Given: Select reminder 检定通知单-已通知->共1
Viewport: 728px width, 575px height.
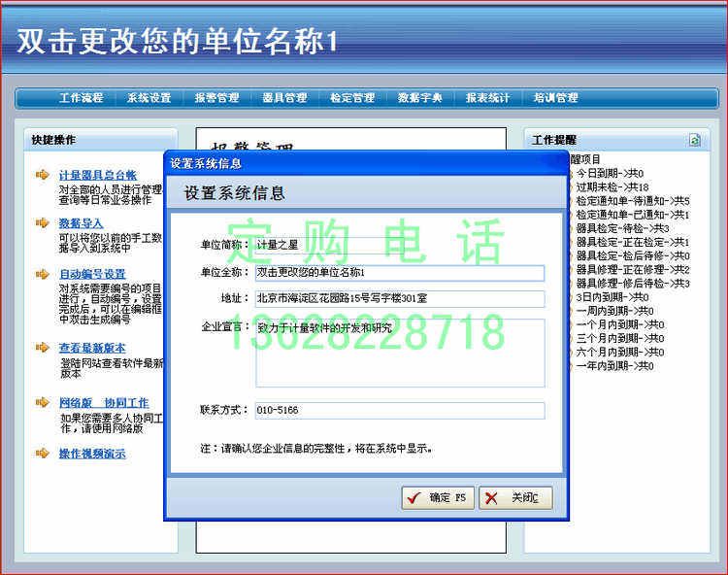Looking at the screenshot, I should tap(633, 215).
